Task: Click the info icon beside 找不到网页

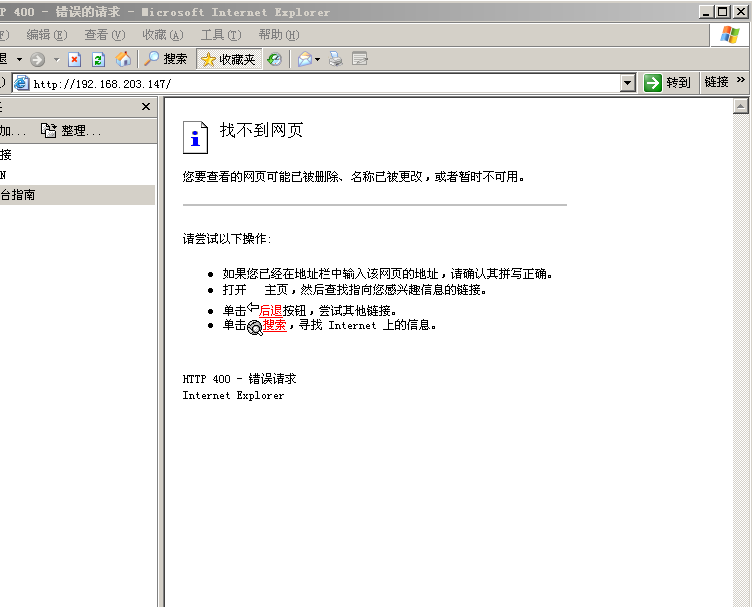Action: click(195, 137)
